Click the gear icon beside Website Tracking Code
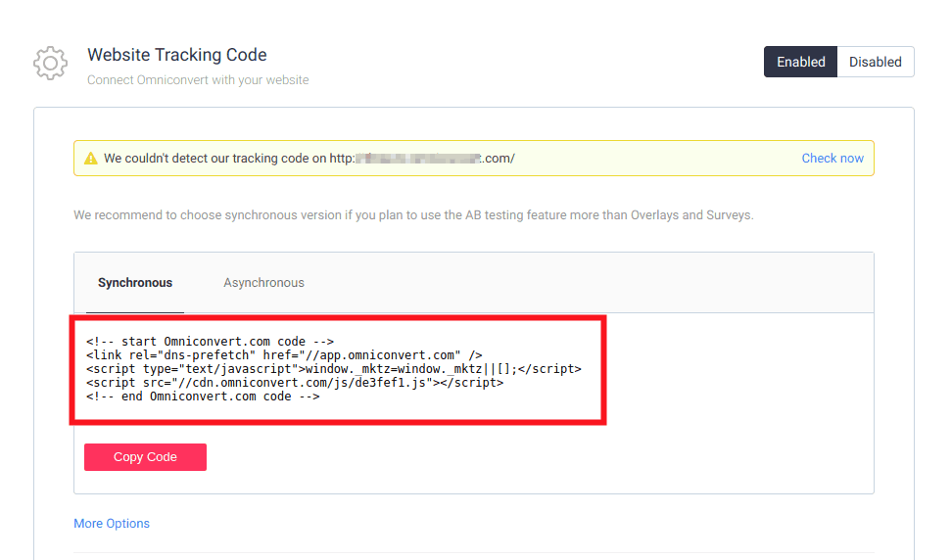The height and width of the screenshot is (560, 951). [x=50, y=63]
